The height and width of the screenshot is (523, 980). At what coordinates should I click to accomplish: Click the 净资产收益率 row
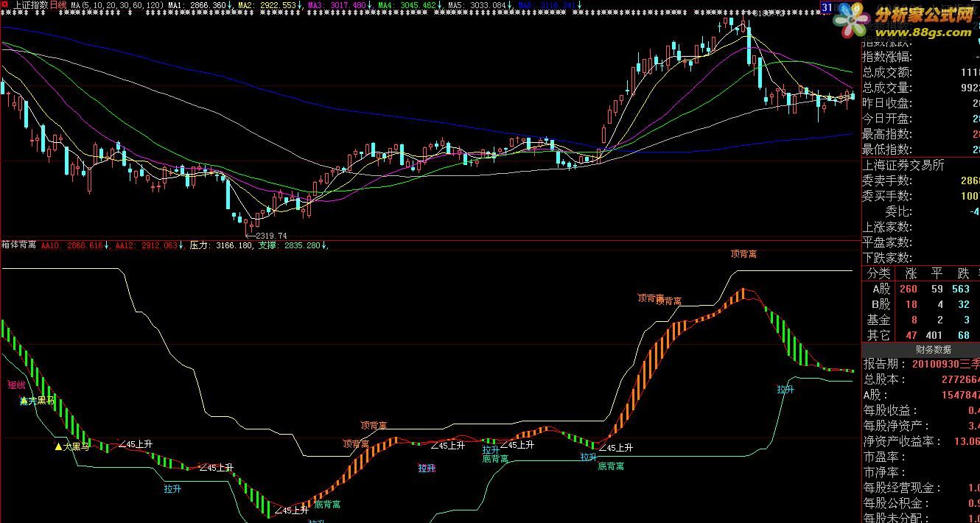(x=920, y=441)
